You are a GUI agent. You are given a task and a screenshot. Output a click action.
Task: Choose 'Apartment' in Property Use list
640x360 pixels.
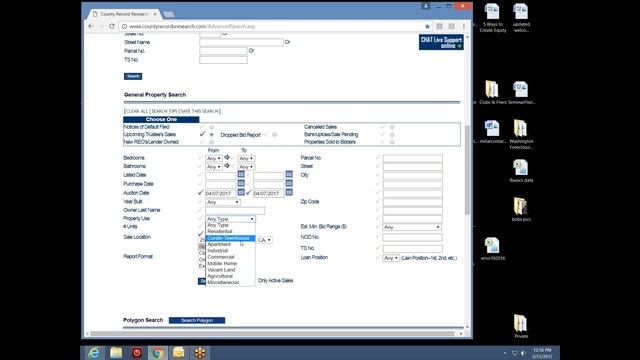pos(230,244)
